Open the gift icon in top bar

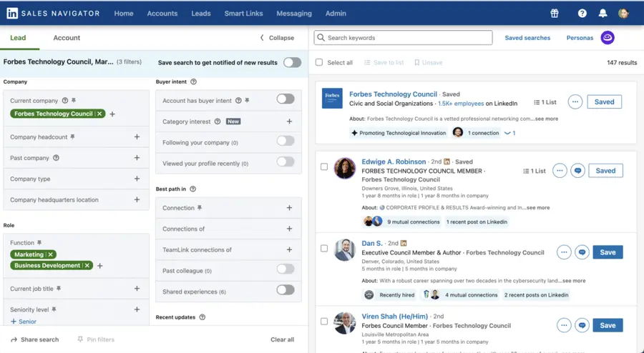[555, 13]
